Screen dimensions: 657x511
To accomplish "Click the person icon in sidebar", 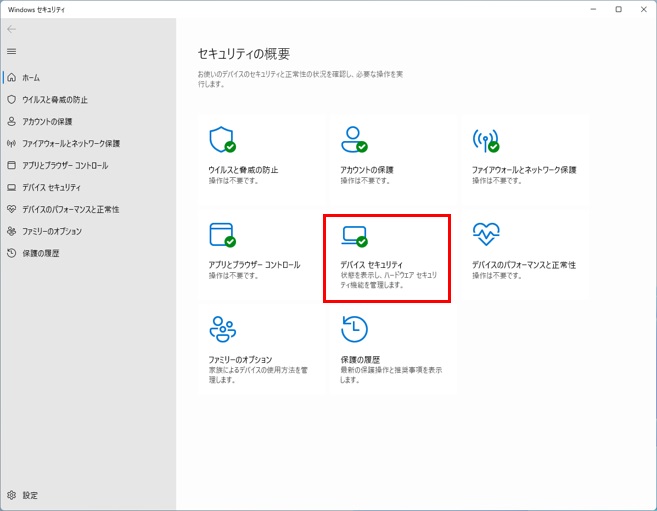I will click(x=11, y=121).
